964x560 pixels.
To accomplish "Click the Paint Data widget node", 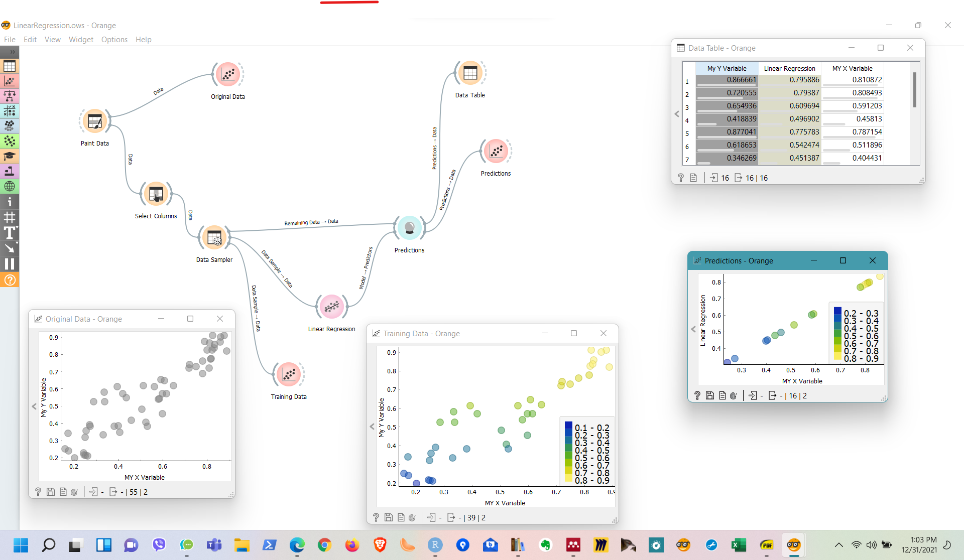I will [x=95, y=121].
